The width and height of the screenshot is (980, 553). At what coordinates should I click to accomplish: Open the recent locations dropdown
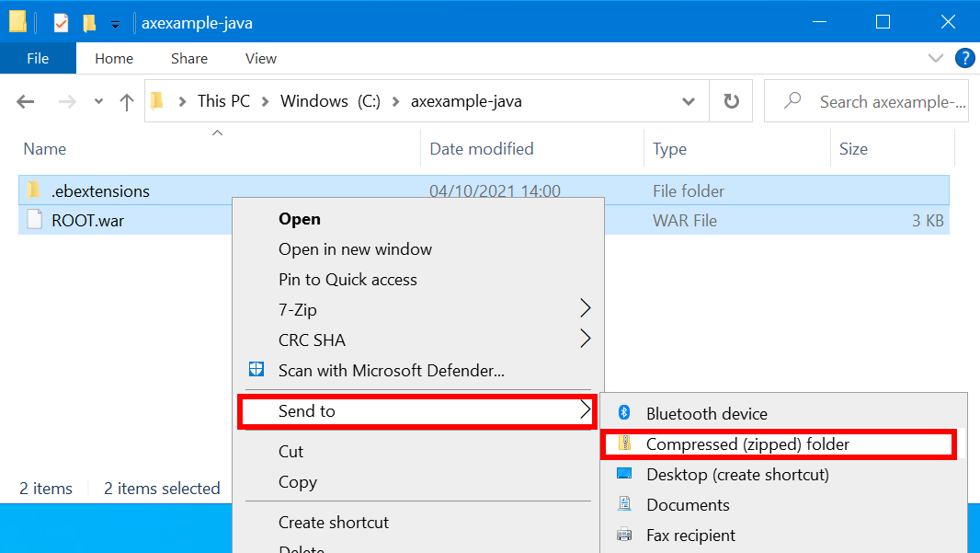[x=98, y=101]
